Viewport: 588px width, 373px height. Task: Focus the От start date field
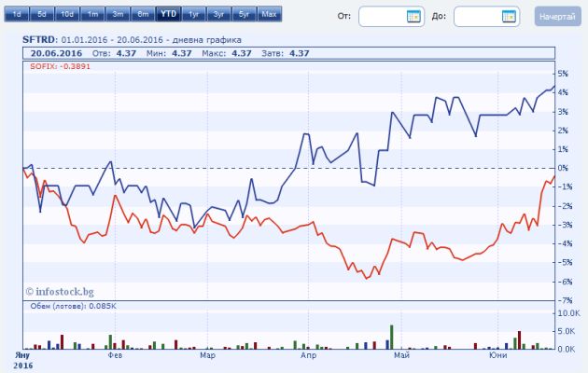[391, 17]
